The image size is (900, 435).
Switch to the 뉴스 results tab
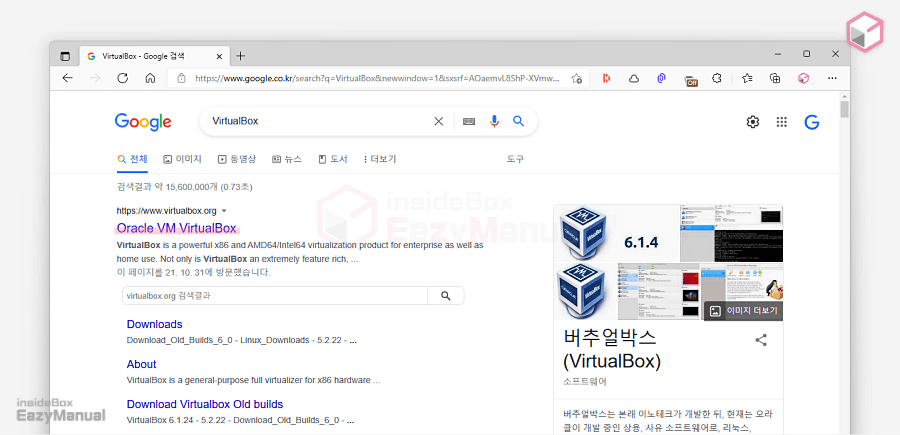[286, 159]
